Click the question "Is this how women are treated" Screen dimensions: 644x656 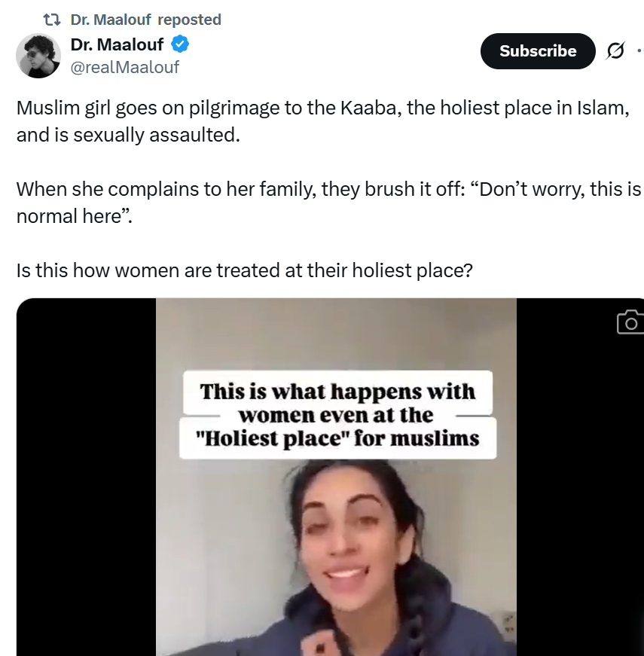point(244,269)
